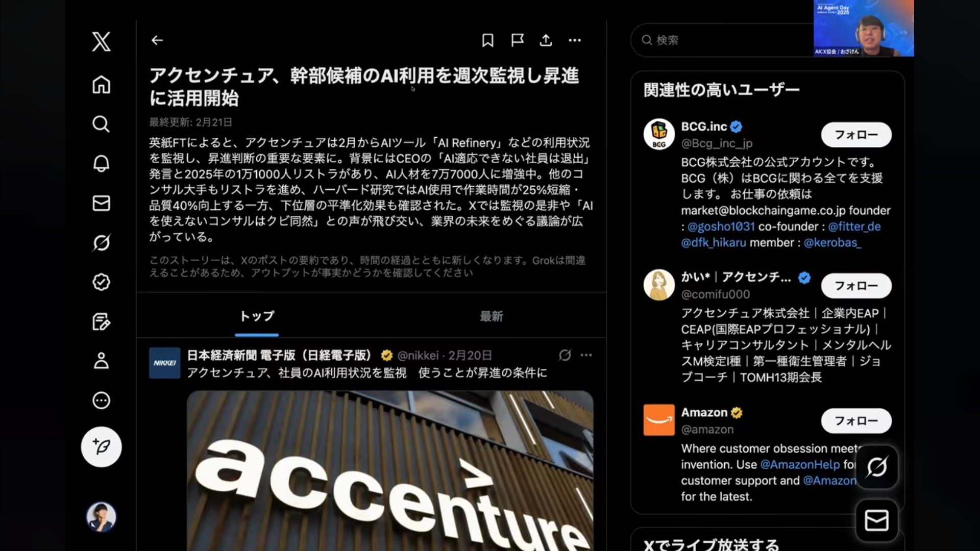Screen dimensions: 980x551
Task: Open messages envelope in sidebar
Action: click(x=101, y=203)
